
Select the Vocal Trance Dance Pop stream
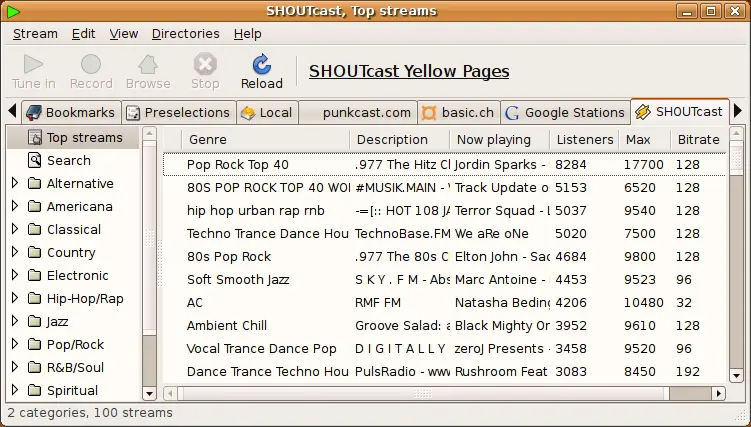[444, 348]
